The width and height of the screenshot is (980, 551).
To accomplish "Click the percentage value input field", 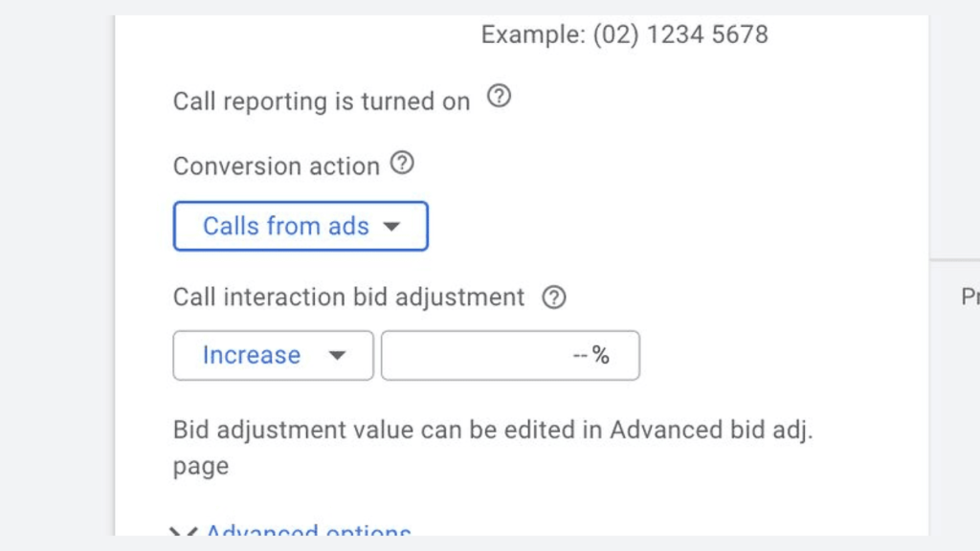I will (510, 355).
